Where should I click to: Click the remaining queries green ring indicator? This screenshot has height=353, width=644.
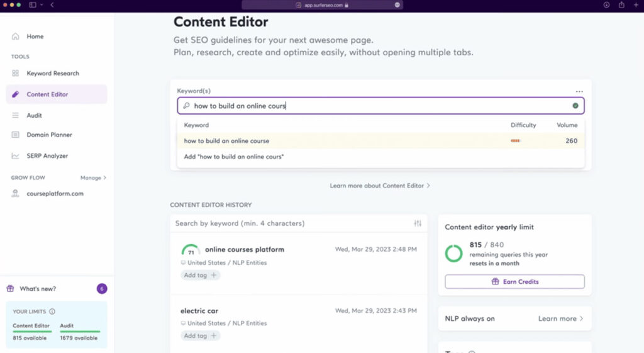pos(454,253)
